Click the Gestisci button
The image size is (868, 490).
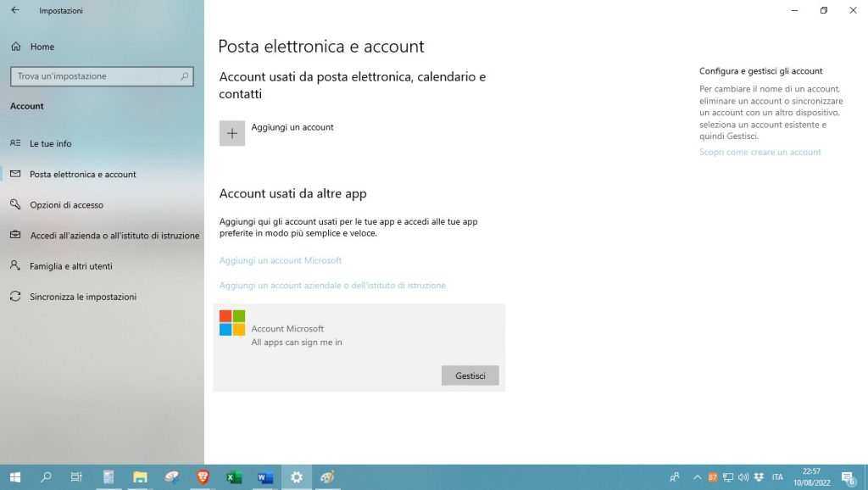coord(470,376)
